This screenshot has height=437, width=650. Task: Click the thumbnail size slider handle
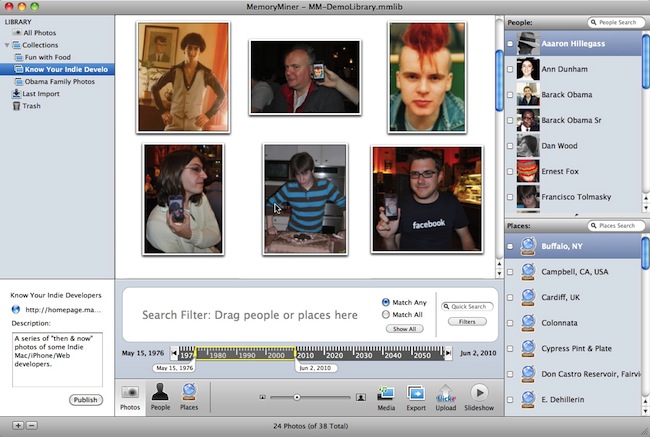point(296,397)
